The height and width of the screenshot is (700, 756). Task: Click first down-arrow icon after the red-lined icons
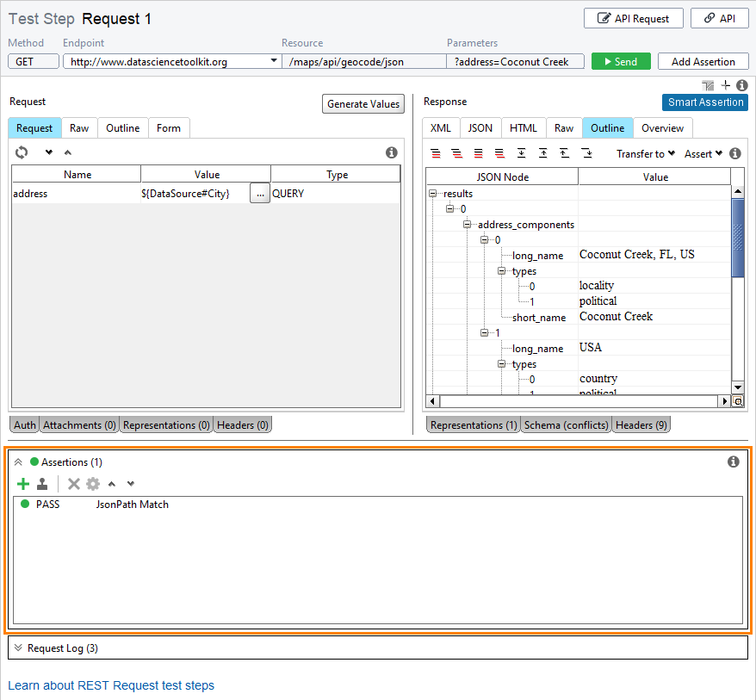click(521, 153)
